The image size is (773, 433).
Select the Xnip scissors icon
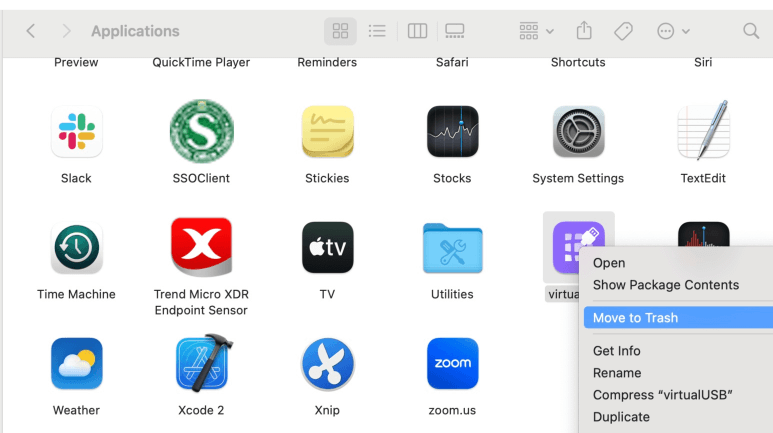coord(327,364)
